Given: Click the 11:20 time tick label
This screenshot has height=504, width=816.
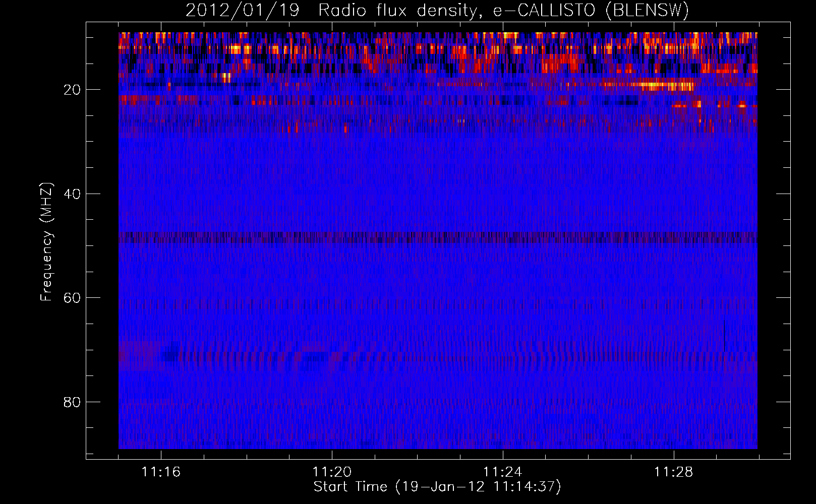Looking at the screenshot, I should point(332,472).
